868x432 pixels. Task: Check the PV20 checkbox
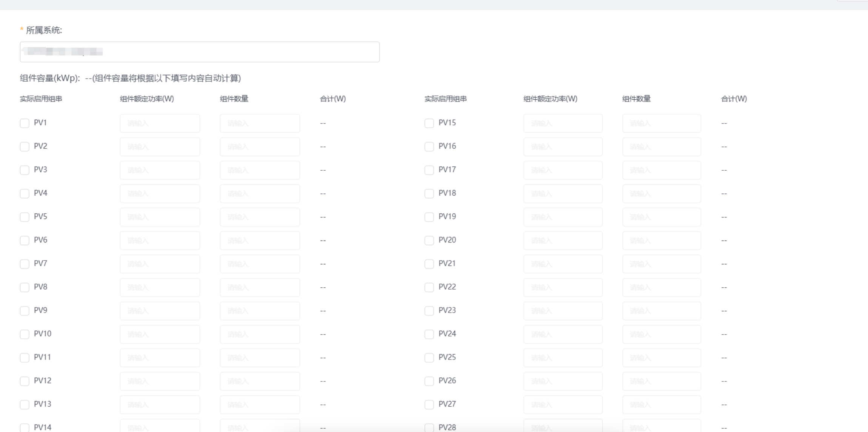[429, 241]
